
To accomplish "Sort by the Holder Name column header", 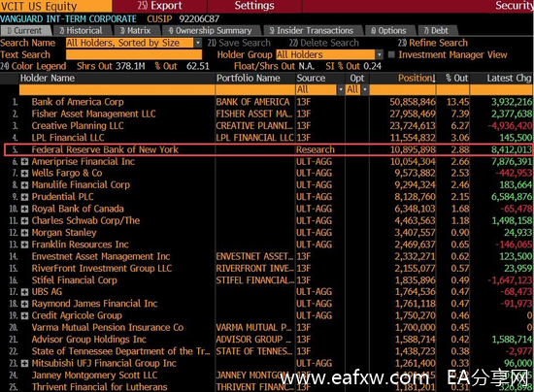I will [x=48, y=79].
